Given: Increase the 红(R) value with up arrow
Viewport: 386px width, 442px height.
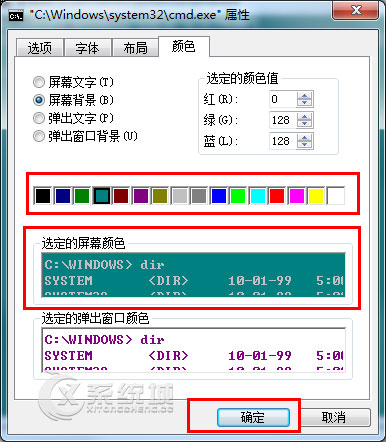Looking at the screenshot, I should (305, 96).
